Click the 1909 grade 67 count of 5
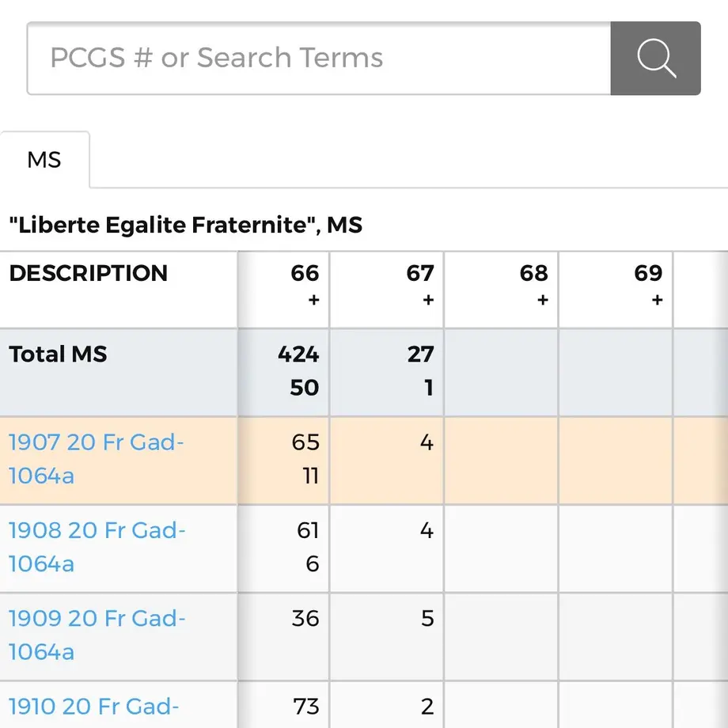The width and height of the screenshot is (728, 728). (x=427, y=619)
